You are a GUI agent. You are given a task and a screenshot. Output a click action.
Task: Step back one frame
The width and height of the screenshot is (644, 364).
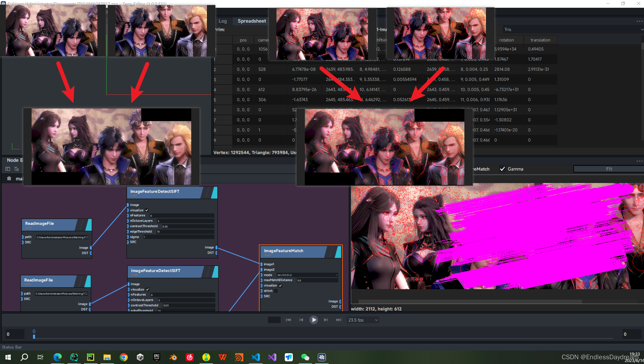(x=301, y=320)
